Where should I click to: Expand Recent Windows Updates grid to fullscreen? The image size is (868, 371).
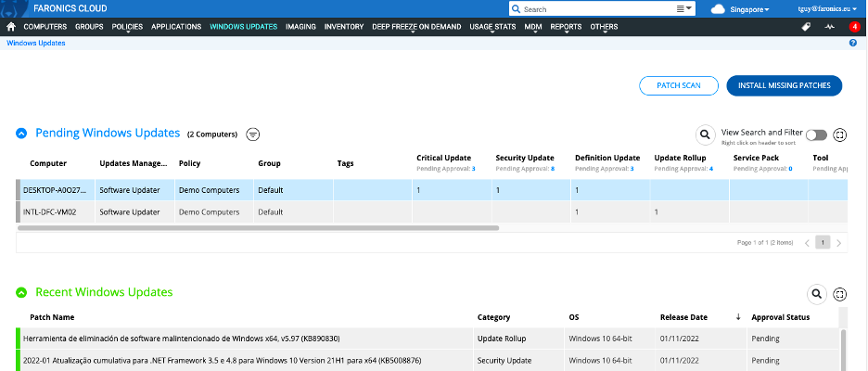click(x=840, y=294)
